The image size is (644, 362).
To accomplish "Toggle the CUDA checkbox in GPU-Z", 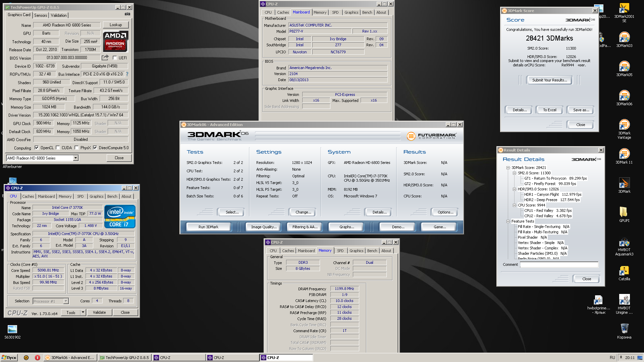I will pos(58,147).
